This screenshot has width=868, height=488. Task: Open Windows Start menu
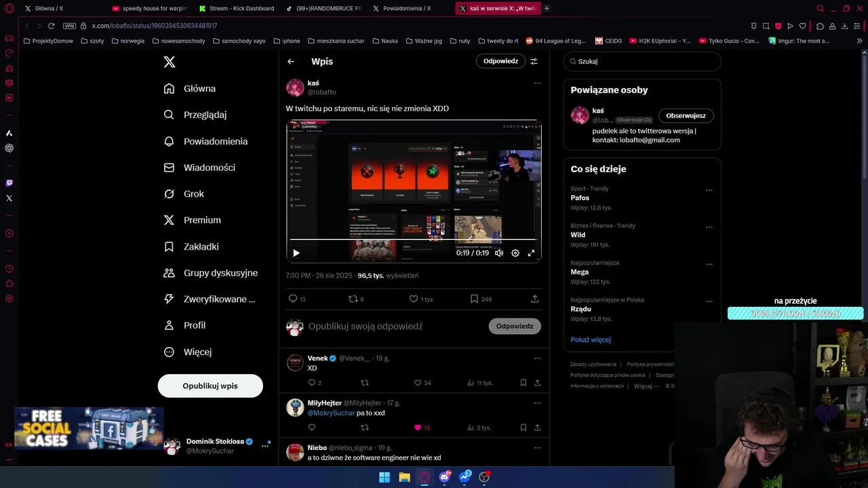click(384, 477)
